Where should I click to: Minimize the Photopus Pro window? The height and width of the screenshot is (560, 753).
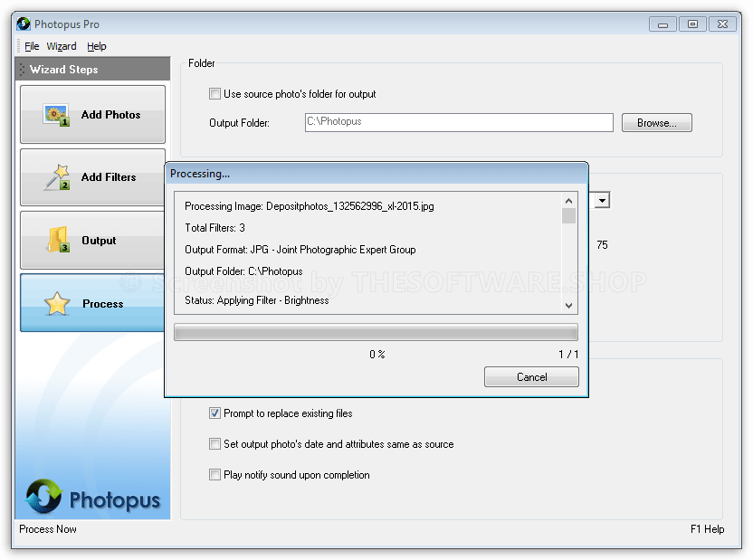pyautogui.click(x=662, y=24)
